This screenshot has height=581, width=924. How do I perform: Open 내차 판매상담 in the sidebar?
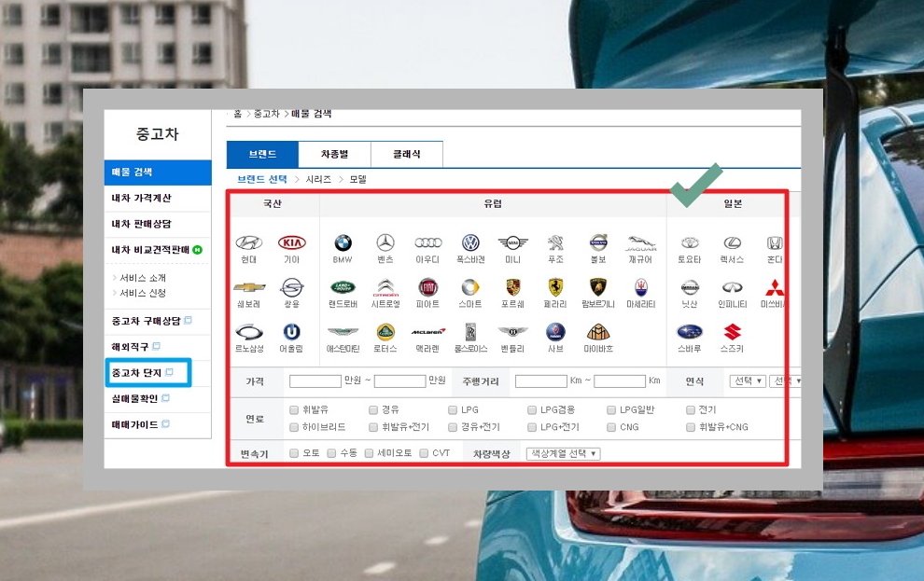[x=158, y=224]
